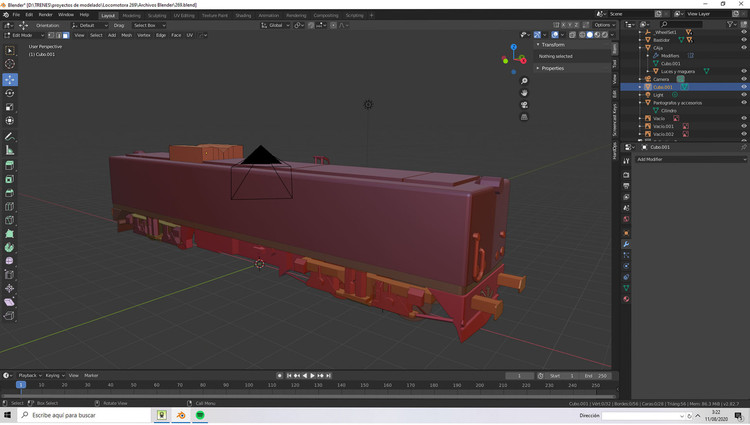The height and width of the screenshot is (425, 750).
Task: Select the Poly Build tool
Action: point(10,234)
